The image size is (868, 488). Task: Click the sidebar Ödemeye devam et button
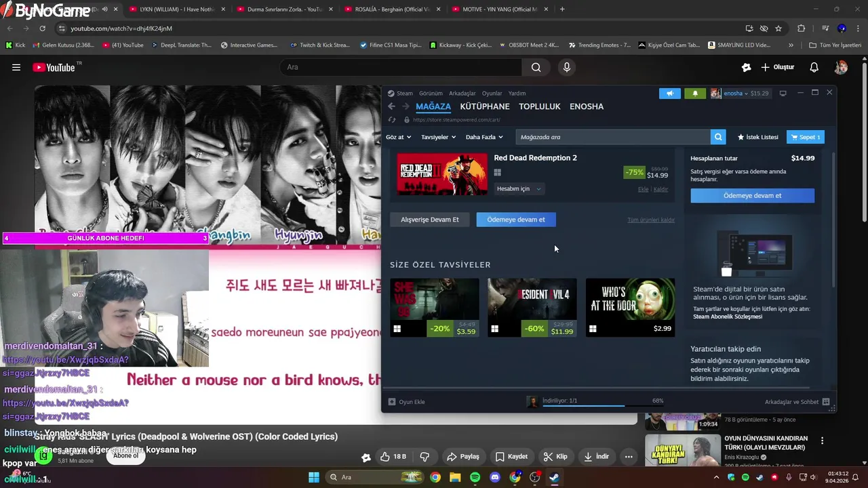point(752,195)
